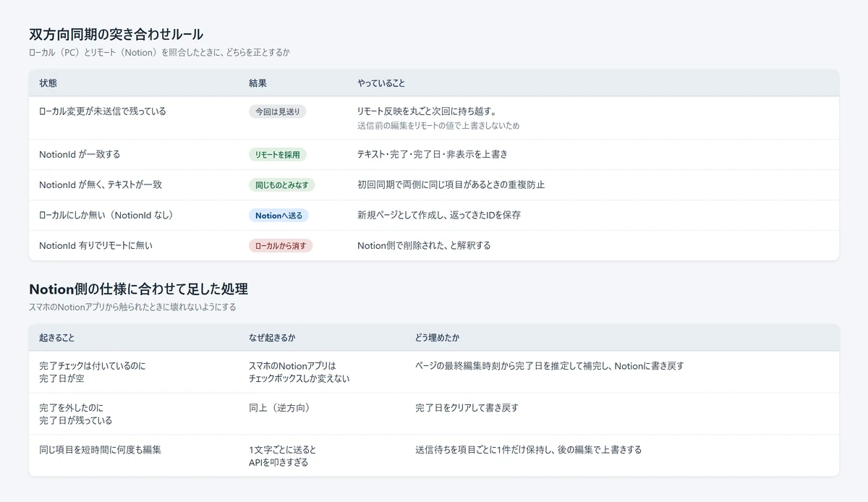Click the subtitle スマホのNotionアプリから触られたときに壊れないようにする

pos(132,307)
